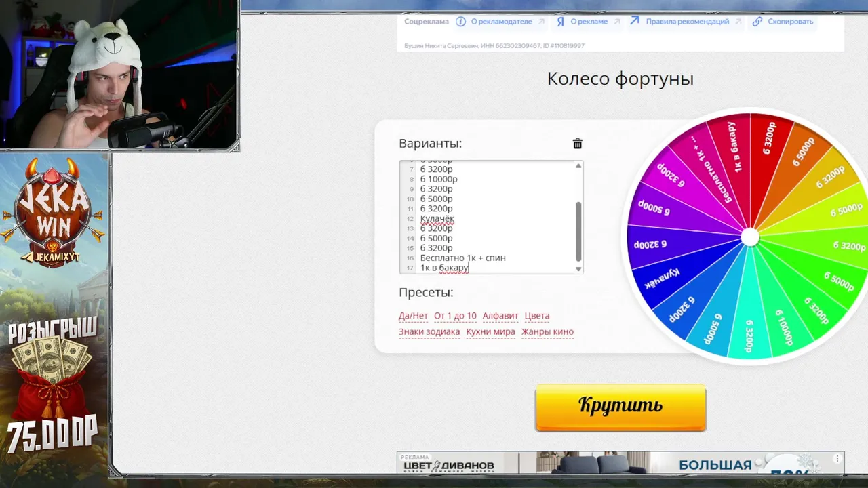
Task: Load the Кухни мира preset
Action: point(490,331)
